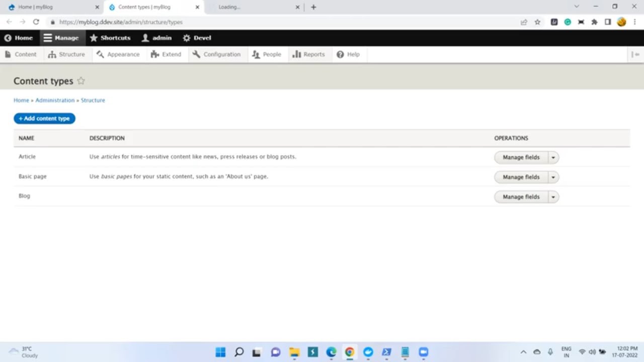Screen dimensions: 644x362
Task: Open Shortcuts toolbar item
Action: click(x=110, y=38)
